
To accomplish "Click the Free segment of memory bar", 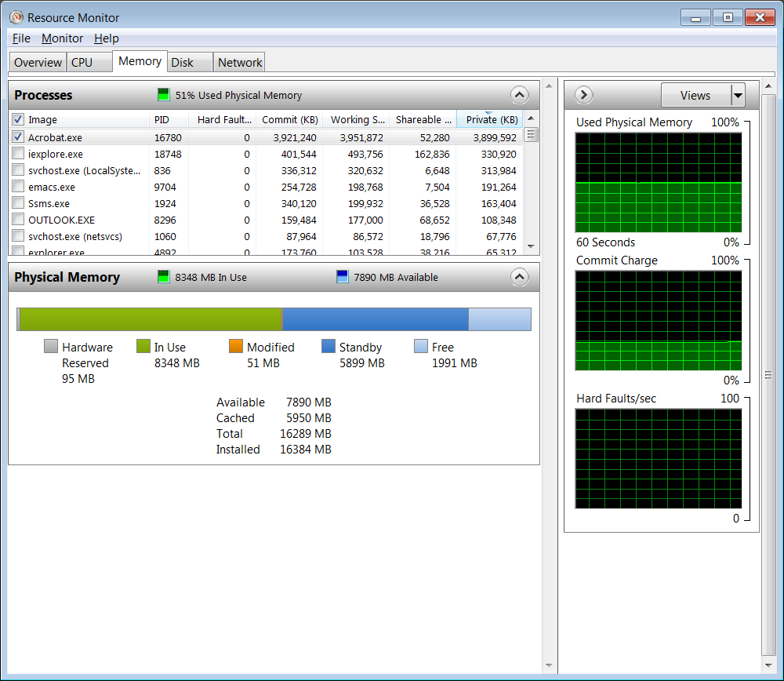I will (x=499, y=319).
